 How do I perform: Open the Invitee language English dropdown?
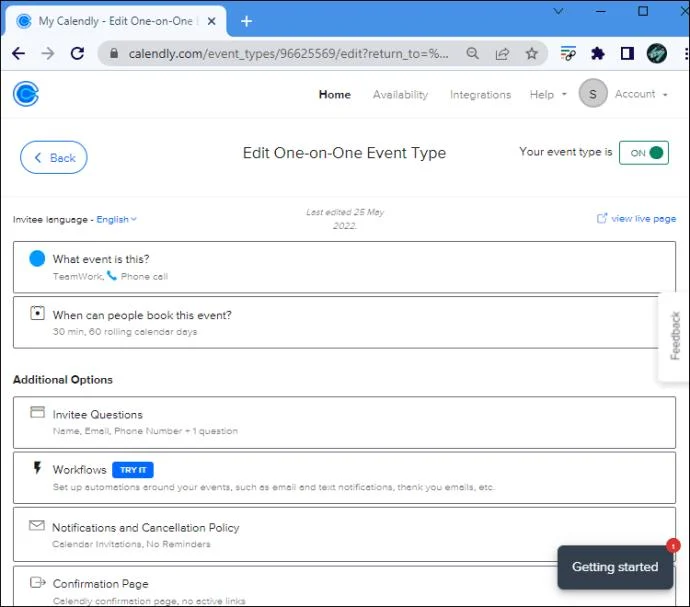pos(117,219)
